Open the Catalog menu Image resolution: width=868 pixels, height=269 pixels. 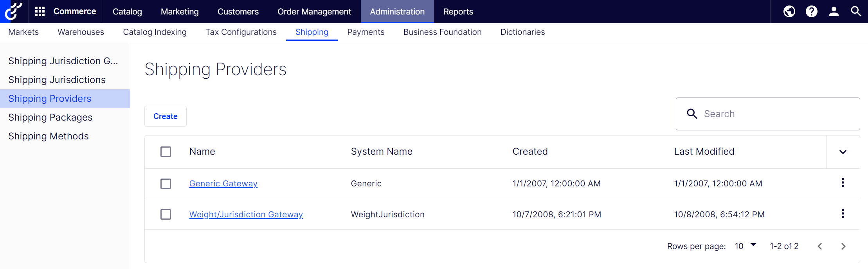(x=127, y=11)
